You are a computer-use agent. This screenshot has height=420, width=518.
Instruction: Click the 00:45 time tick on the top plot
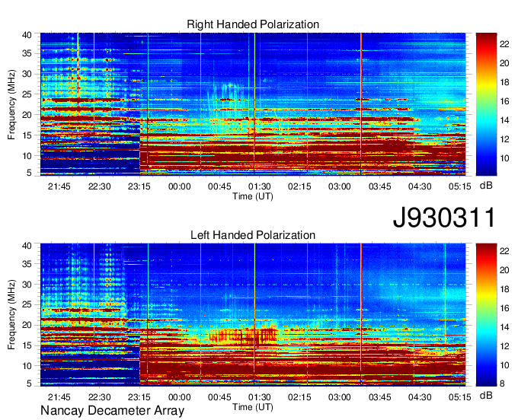click(219, 186)
